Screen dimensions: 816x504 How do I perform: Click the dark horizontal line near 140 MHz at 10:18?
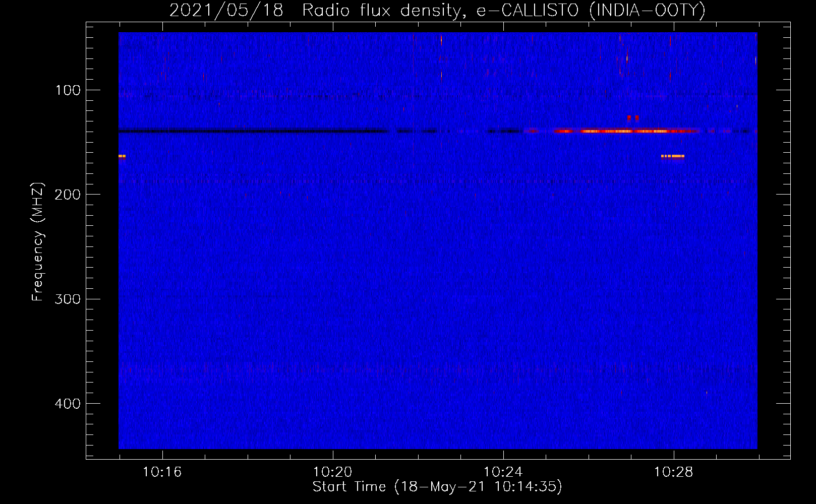(x=254, y=131)
